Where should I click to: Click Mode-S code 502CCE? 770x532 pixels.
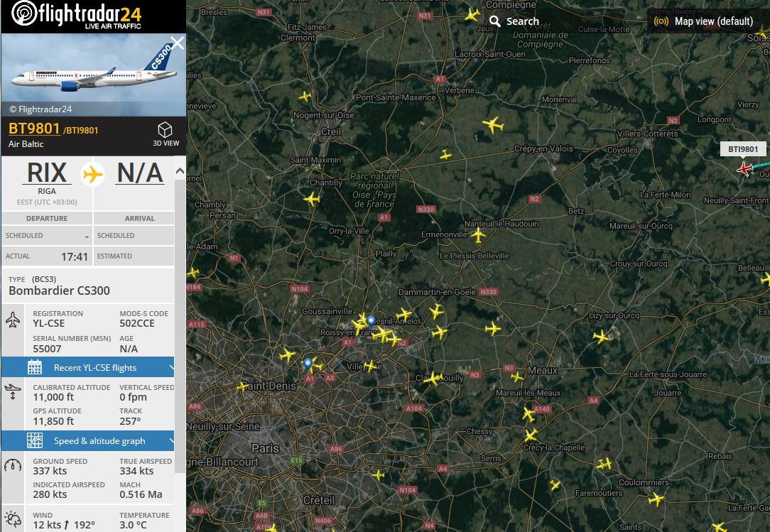(137, 323)
